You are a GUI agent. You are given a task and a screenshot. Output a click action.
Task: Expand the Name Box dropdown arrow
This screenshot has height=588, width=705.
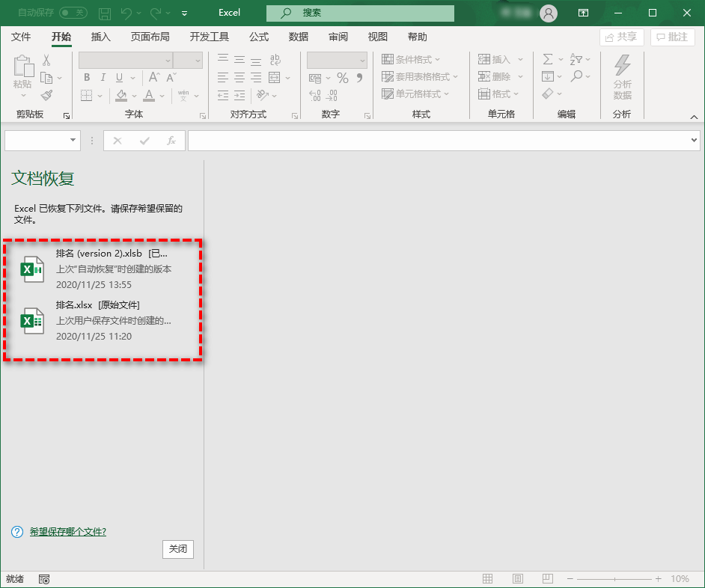pos(73,140)
